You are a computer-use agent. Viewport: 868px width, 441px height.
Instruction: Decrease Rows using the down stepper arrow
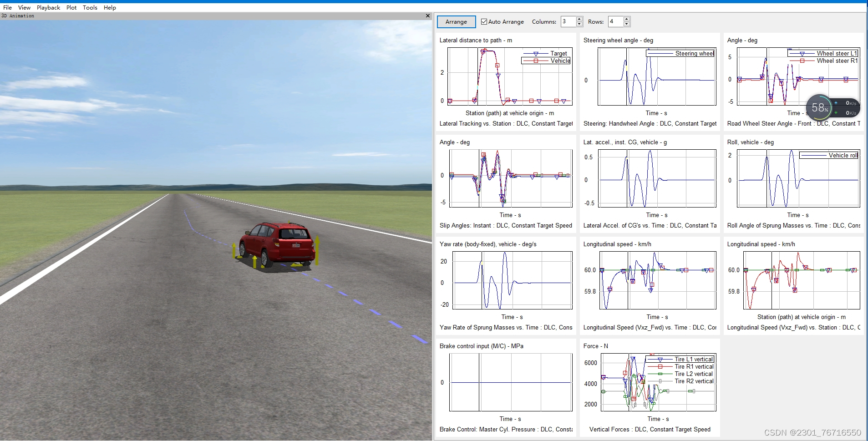click(627, 24)
